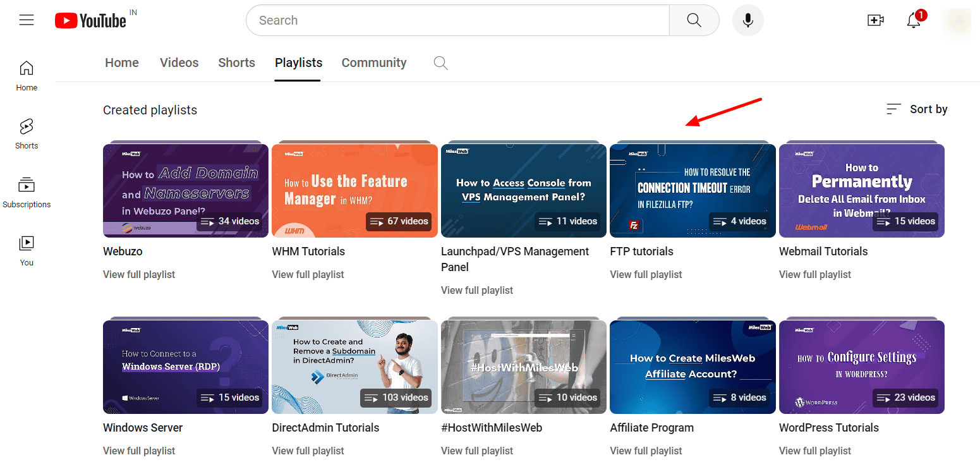Viewport: 980px width, 467px height.
Task: Open the DirectAdmin Tutorials playlist thumbnail
Action: click(x=354, y=367)
